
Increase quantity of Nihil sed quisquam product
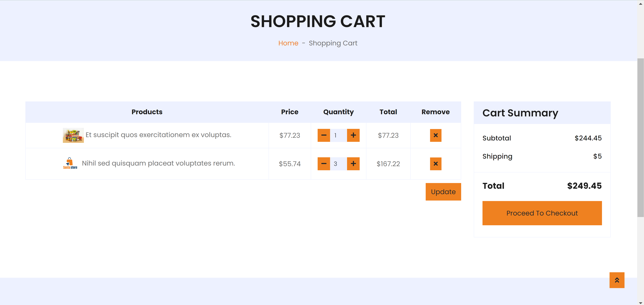[353, 164]
